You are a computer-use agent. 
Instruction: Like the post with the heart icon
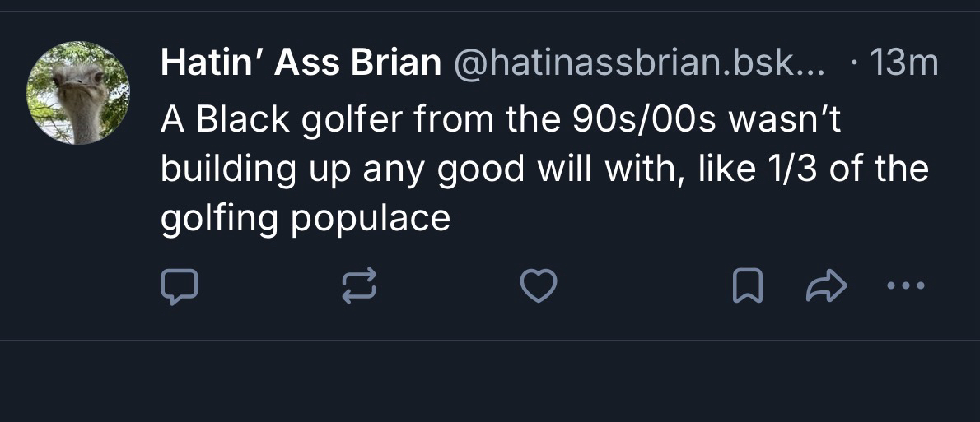[x=539, y=286]
